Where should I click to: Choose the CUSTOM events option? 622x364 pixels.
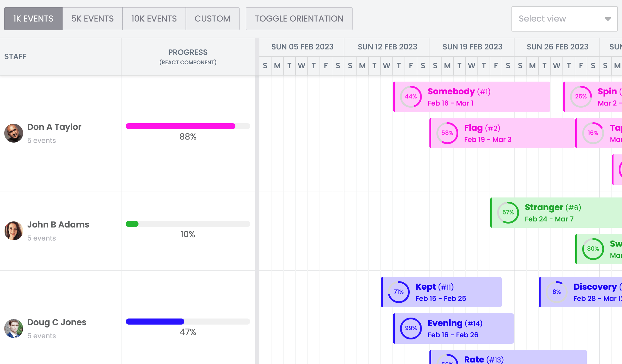pos(213,19)
